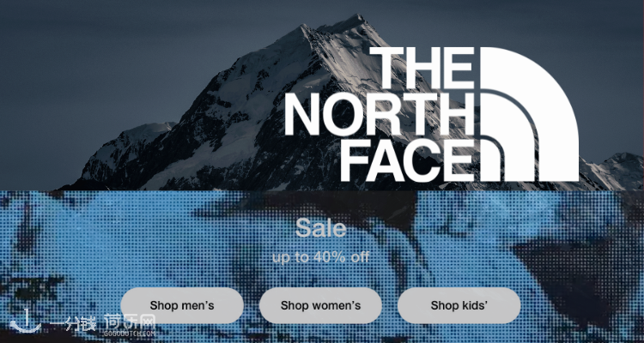Click the distant ridge at right edge

coord(614,171)
